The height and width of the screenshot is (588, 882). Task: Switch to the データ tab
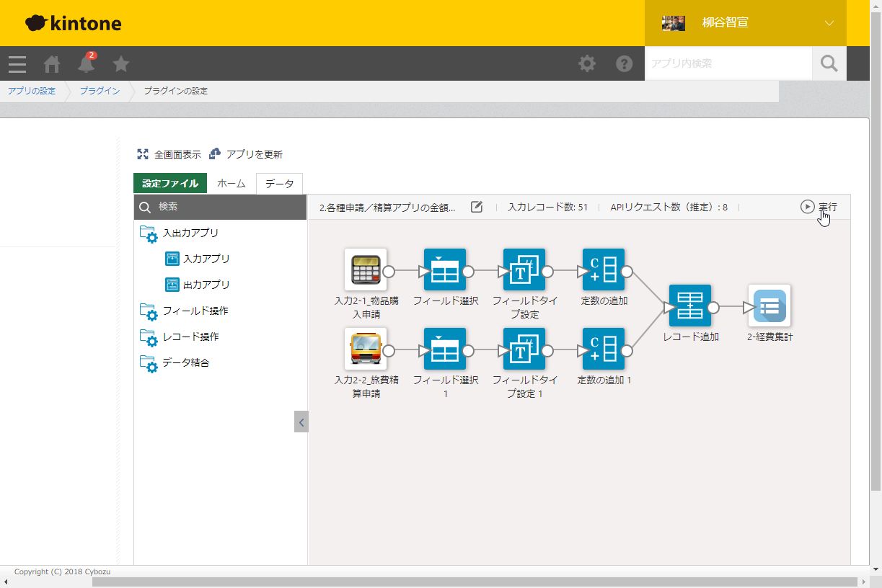(279, 184)
